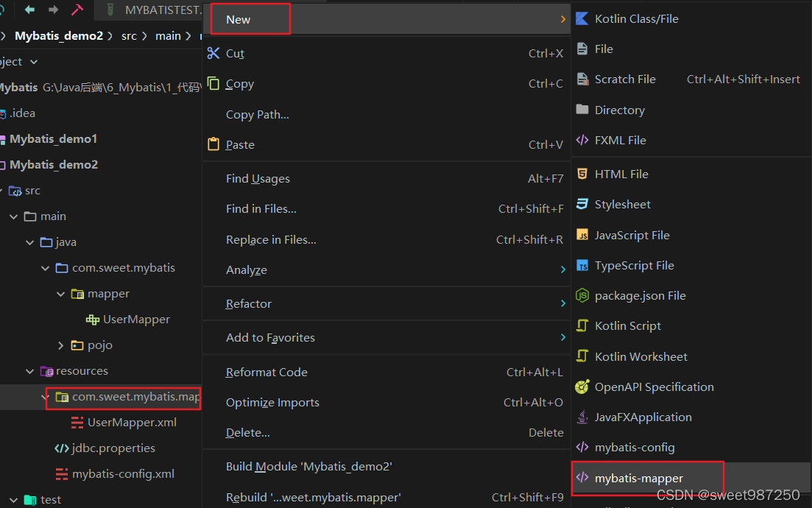Choose Find in Files... entry
The width and height of the screenshot is (812, 508).
pyautogui.click(x=386, y=208)
